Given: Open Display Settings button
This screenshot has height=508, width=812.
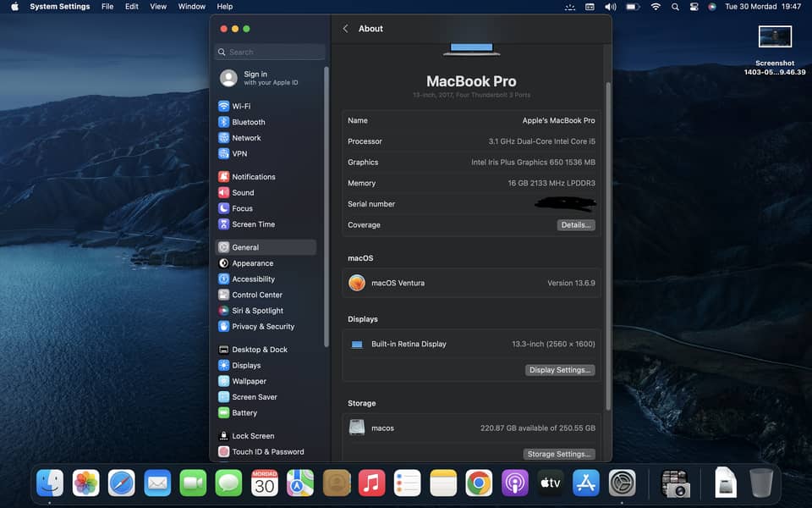Looking at the screenshot, I should tap(560, 370).
